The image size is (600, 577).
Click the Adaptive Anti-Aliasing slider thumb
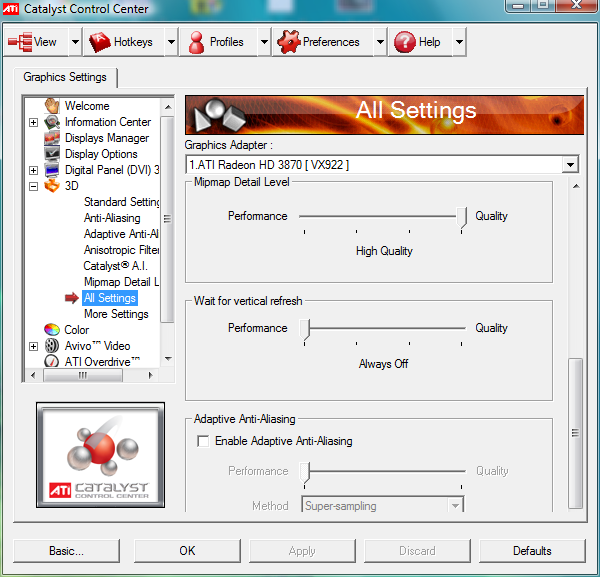[x=305, y=473]
